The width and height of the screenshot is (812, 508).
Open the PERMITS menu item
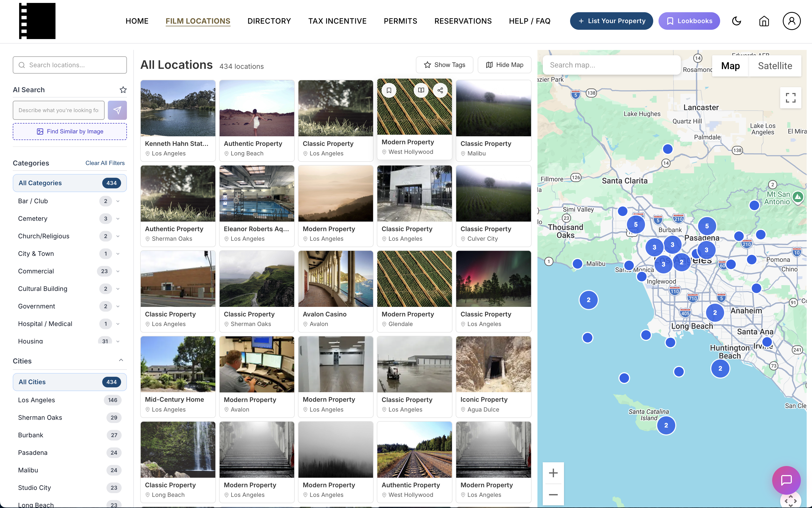(400, 21)
